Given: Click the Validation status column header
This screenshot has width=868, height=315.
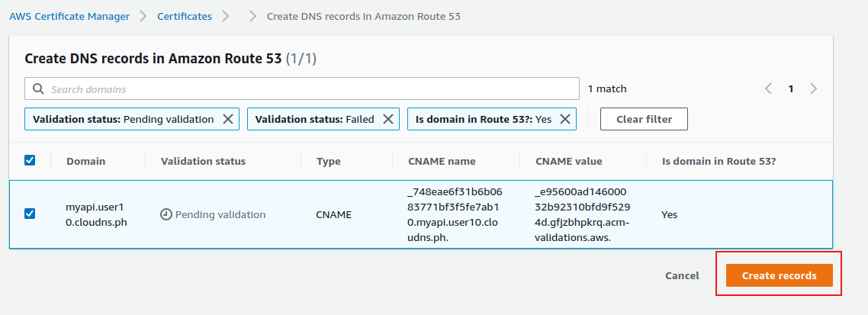Looking at the screenshot, I should [203, 161].
